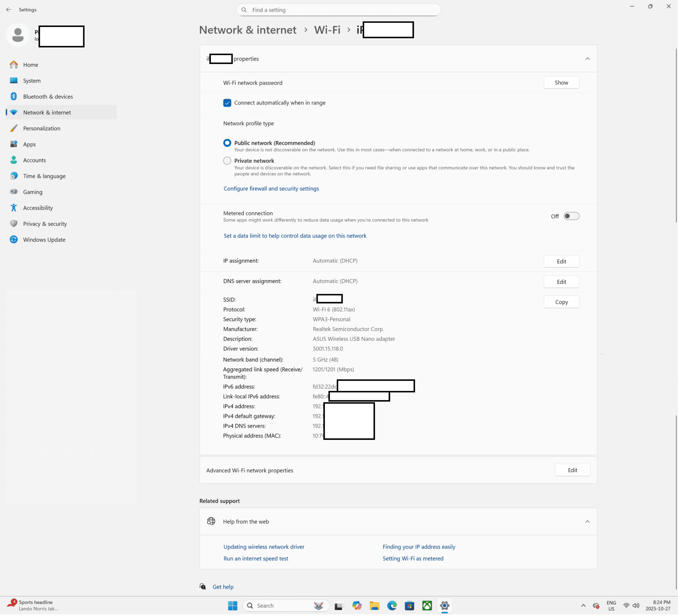
Task: Click the Windows Update sidebar icon
Action: click(x=14, y=240)
